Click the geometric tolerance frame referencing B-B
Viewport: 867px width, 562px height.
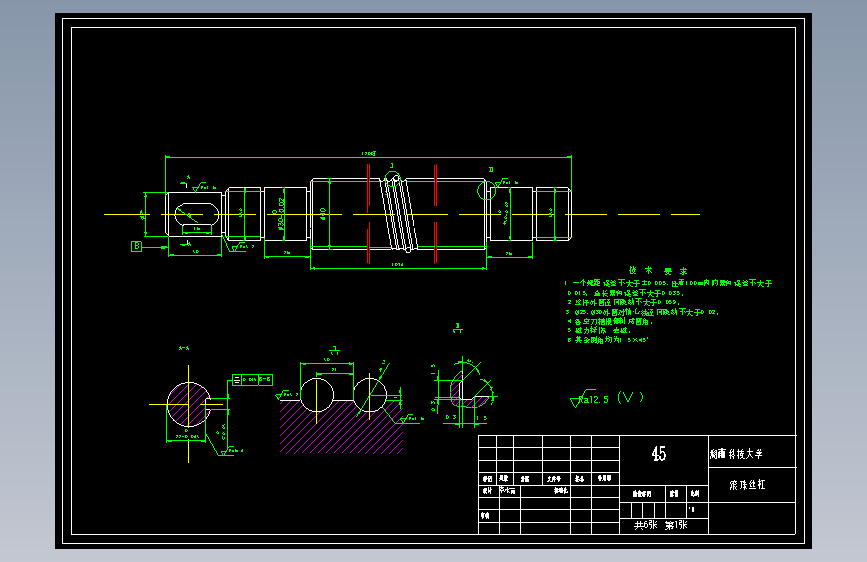click(x=252, y=379)
